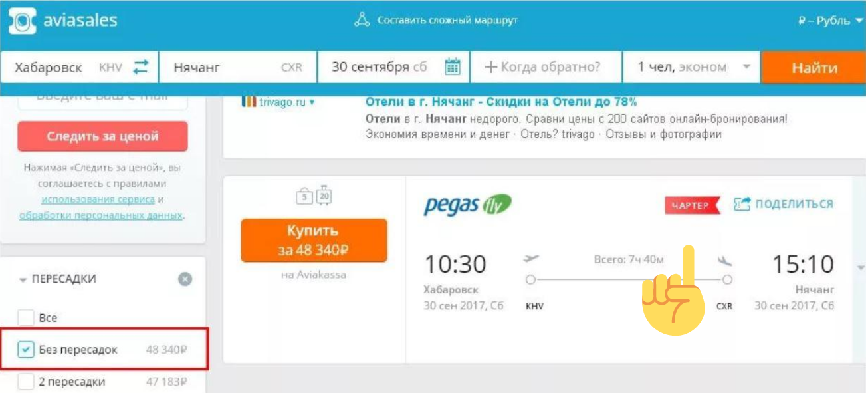
Task: Click the complex route icon
Action: click(x=362, y=20)
